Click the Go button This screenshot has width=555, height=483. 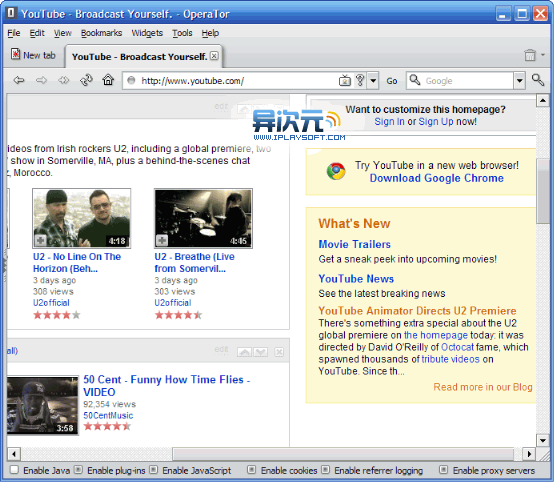391,81
